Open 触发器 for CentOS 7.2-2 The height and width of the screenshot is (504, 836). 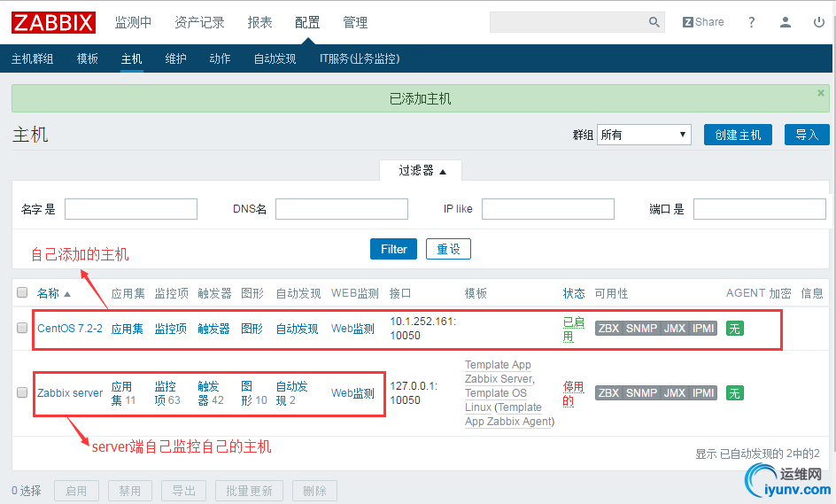pos(213,329)
